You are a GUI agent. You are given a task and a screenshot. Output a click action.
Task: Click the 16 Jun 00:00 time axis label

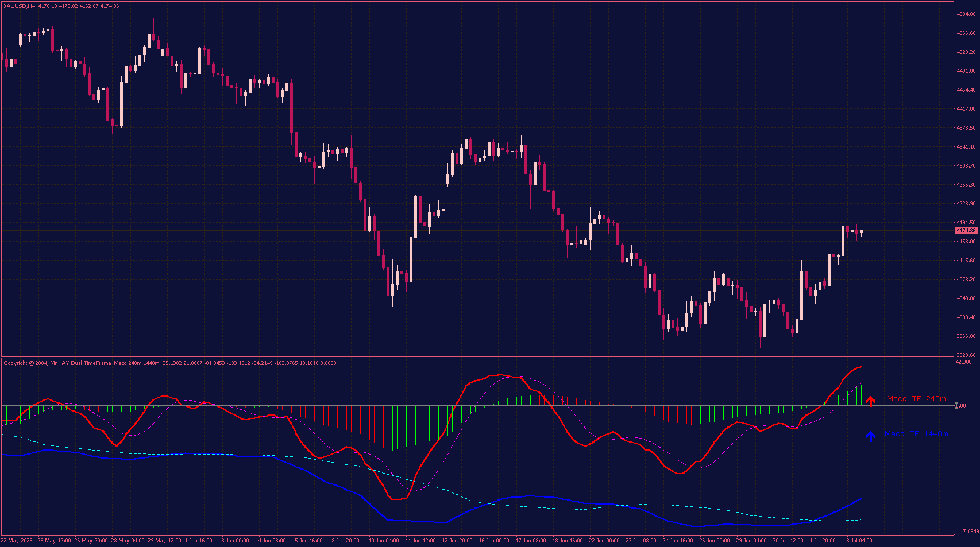tap(494, 541)
